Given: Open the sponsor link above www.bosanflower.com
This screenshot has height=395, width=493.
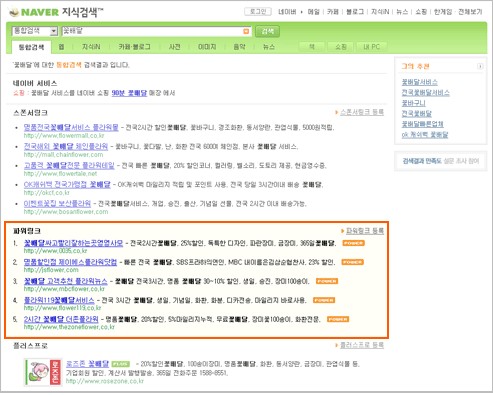Looking at the screenshot, I should pos(57,203).
